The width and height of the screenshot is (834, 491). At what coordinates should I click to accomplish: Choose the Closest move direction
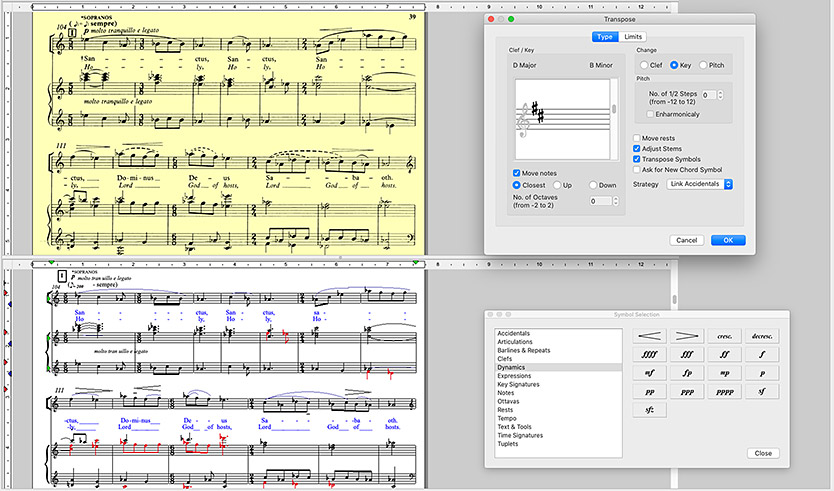tap(516, 185)
